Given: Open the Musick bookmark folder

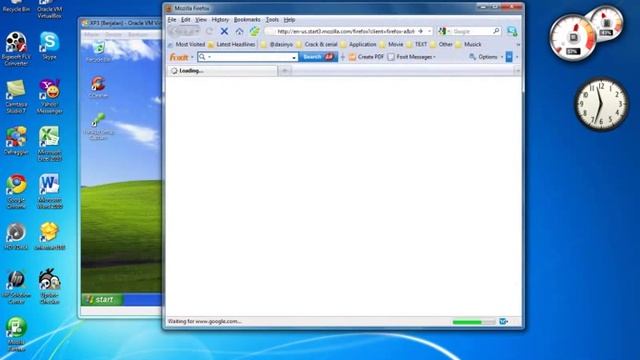Looking at the screenshot, I should (469, 44).
